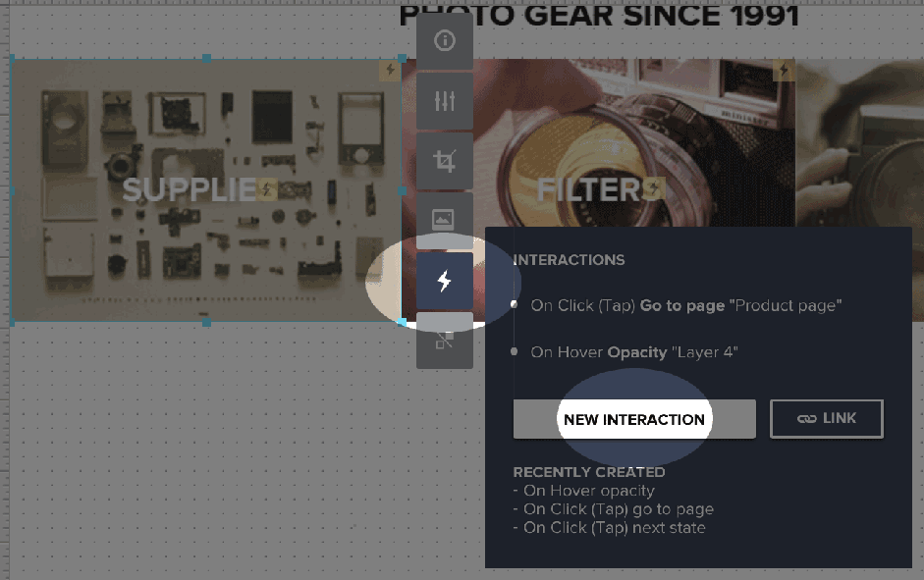The height and width of the screenshot is (580, 924).
Task: Select the crop tool icon
Action: tap(444, 161)
